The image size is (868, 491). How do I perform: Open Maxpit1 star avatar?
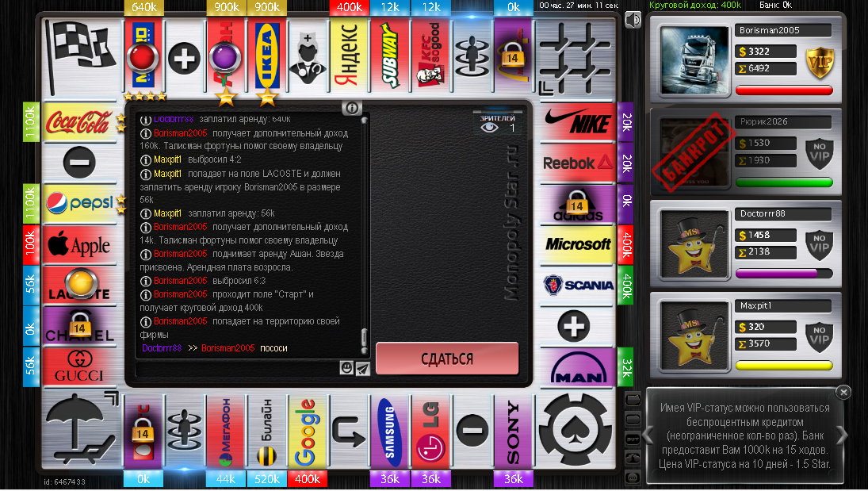click(694, 336)
